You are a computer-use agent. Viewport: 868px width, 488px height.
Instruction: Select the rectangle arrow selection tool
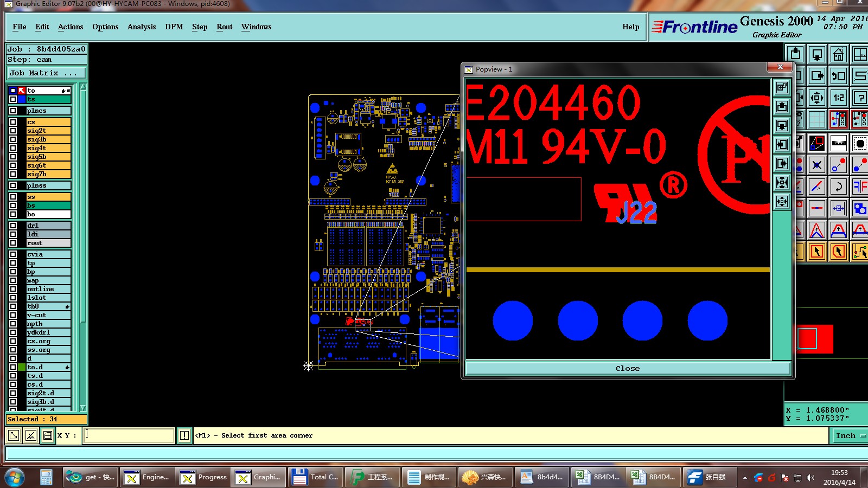(817, 252)
